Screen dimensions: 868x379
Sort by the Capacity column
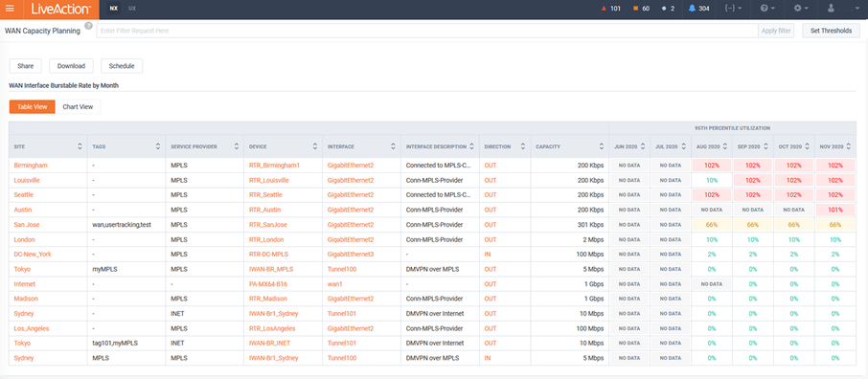tap(601, 146)
